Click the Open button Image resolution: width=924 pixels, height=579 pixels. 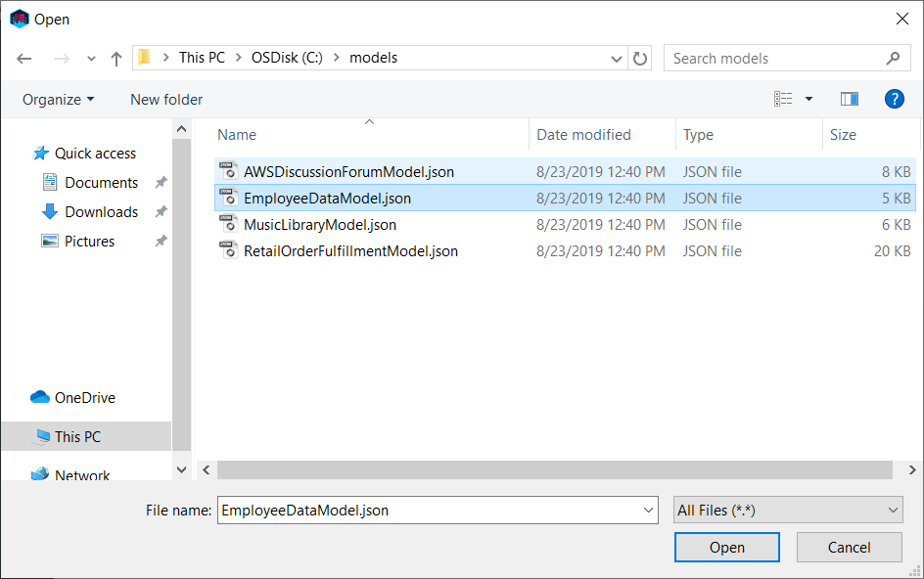pyautogui.click(x=727, y=547)
